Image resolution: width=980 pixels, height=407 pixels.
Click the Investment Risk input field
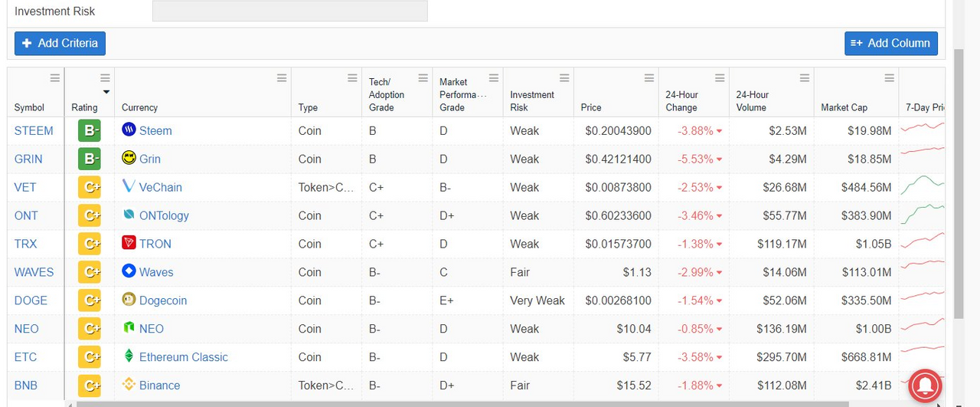(289, 11)
